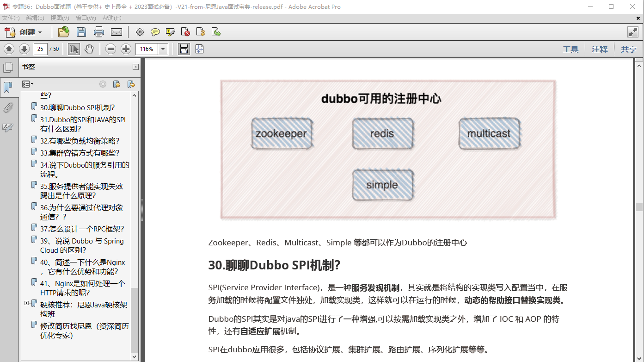Select bookmark 39、说说 Dubbo 与 Spring Cloud
The width and height of the screenshot is (644, 362).
[x=82, y=245]
